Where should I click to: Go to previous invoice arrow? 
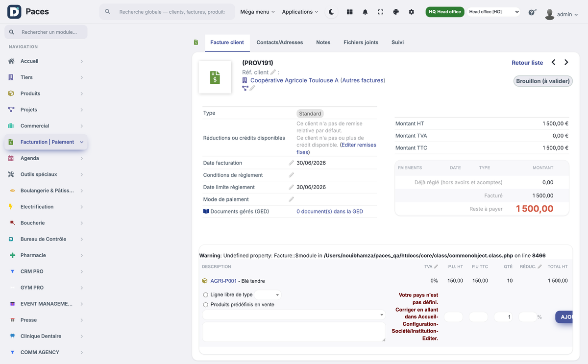click(x=554, y=62)
